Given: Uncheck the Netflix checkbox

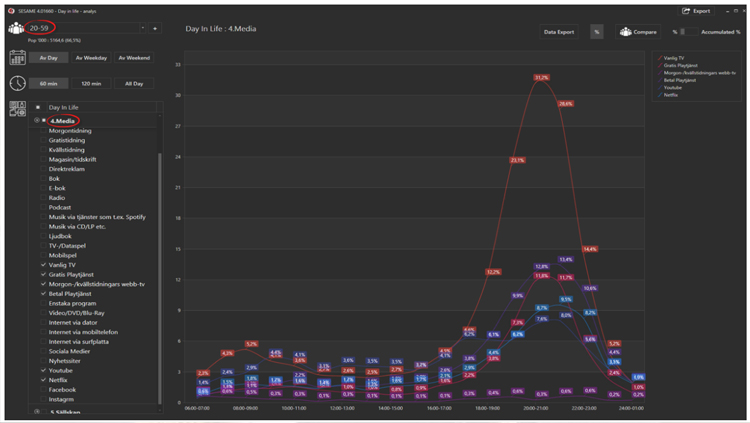Looking at the screenshot, I should [x=44, y=380].
